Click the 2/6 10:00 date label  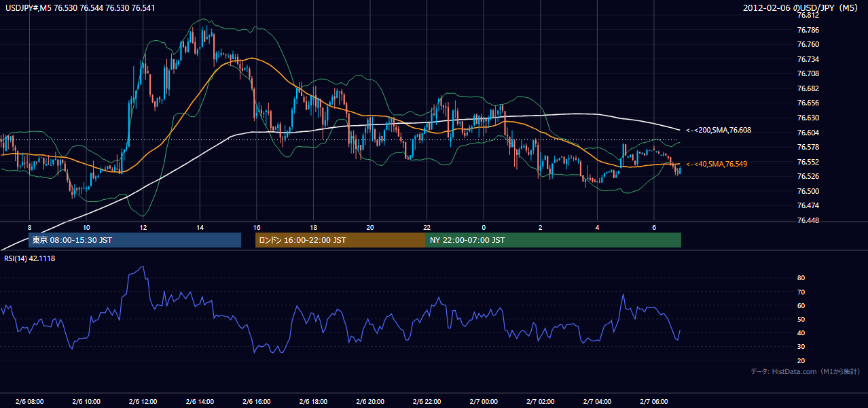pyautogui.click(x=86, y=401)
